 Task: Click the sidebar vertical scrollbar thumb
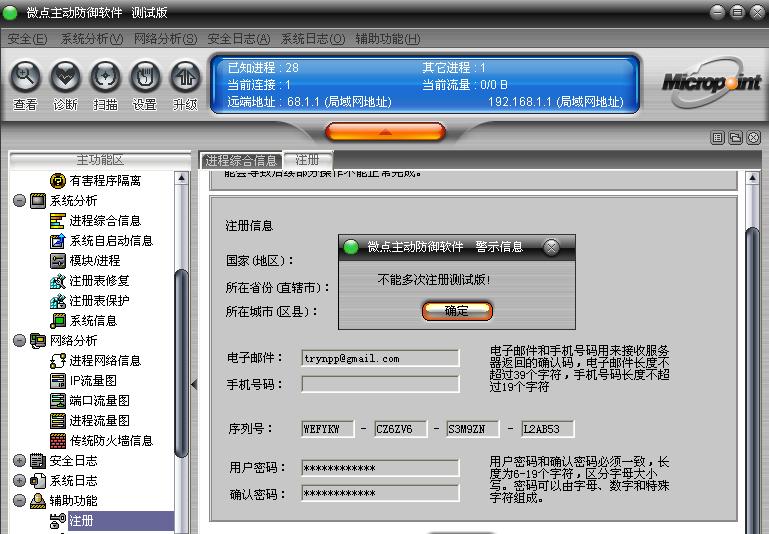click(181, 363)
